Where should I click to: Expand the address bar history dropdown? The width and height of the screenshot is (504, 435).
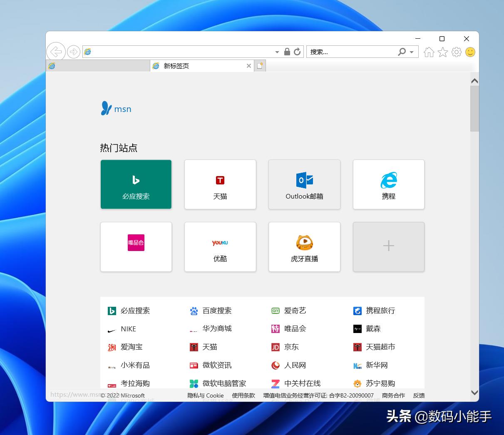click(276, 52)
